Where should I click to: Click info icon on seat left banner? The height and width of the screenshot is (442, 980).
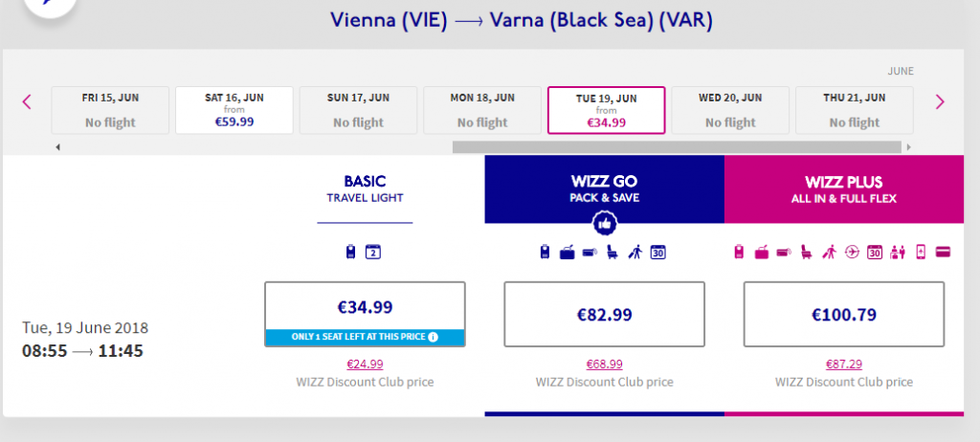coord(434,337)
